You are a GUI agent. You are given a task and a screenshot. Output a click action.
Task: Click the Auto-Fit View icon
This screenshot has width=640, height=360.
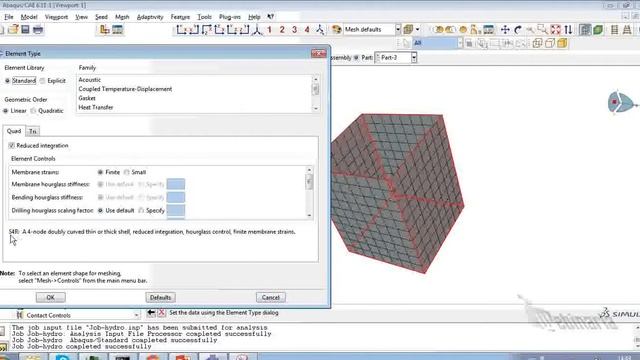click(556, 29)
